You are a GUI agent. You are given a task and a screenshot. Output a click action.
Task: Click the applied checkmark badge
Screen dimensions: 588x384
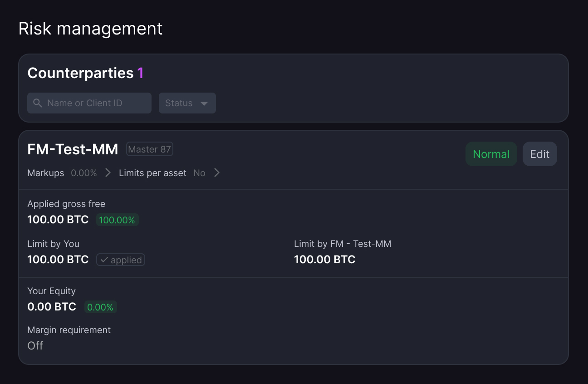point(121,260)
